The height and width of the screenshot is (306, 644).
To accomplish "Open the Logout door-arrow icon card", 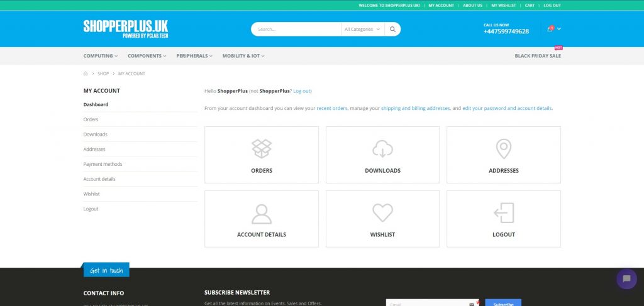I will [x=504, y=219].
